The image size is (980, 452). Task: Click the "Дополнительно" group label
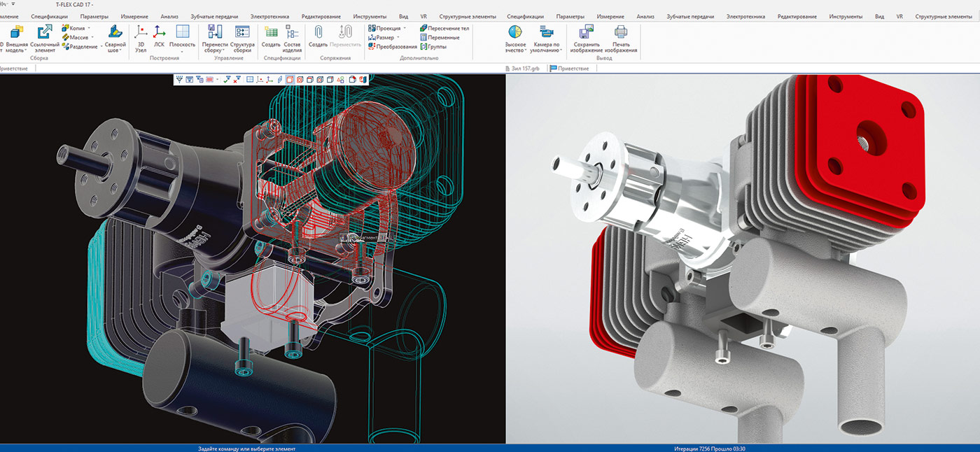point(419,58)
